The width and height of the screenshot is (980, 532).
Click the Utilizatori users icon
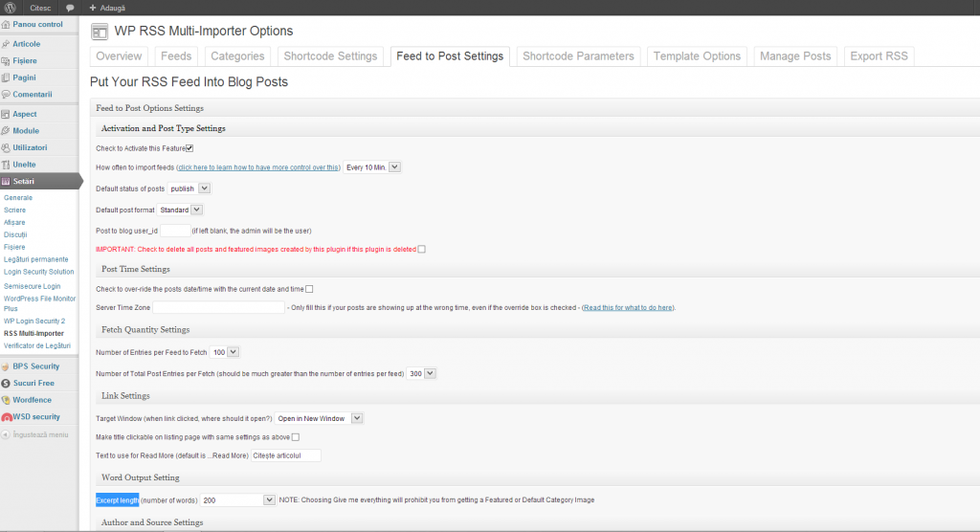click(x=6, y=147)
